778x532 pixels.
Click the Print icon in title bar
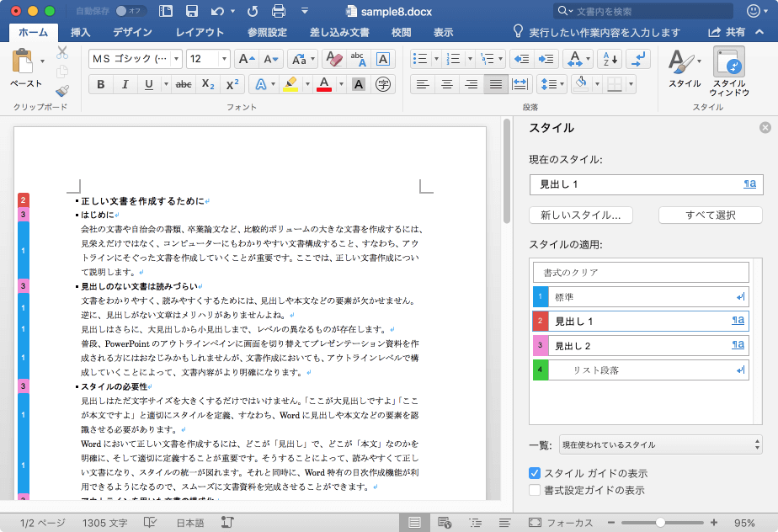coord(279,11)
